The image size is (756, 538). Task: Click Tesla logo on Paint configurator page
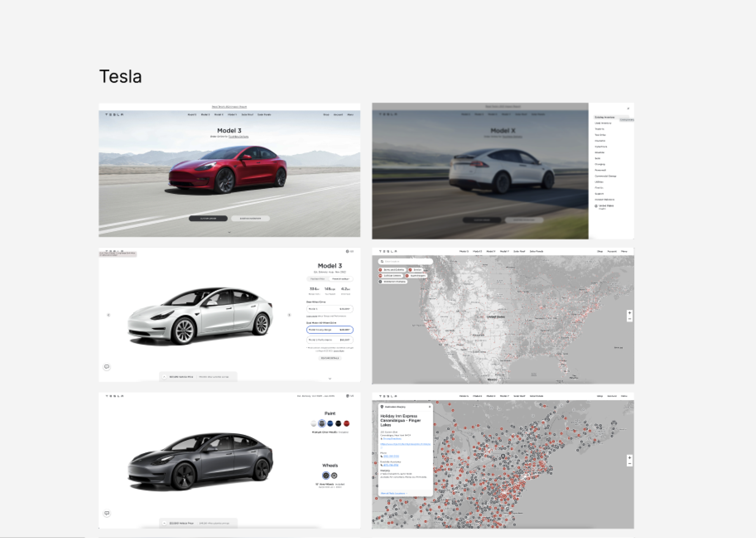(115, 396)
